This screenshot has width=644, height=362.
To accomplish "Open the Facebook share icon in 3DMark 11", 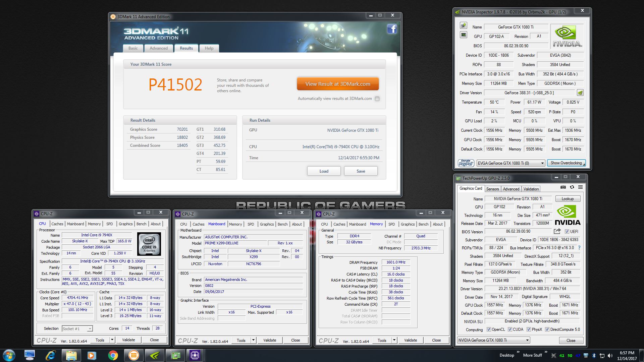I will click(x=392, y=29).
